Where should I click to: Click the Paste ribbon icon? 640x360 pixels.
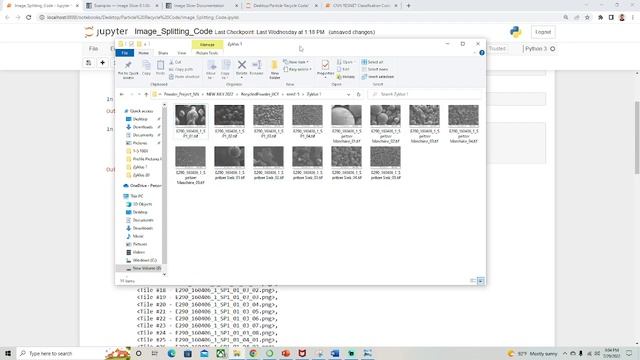[160, 65]
